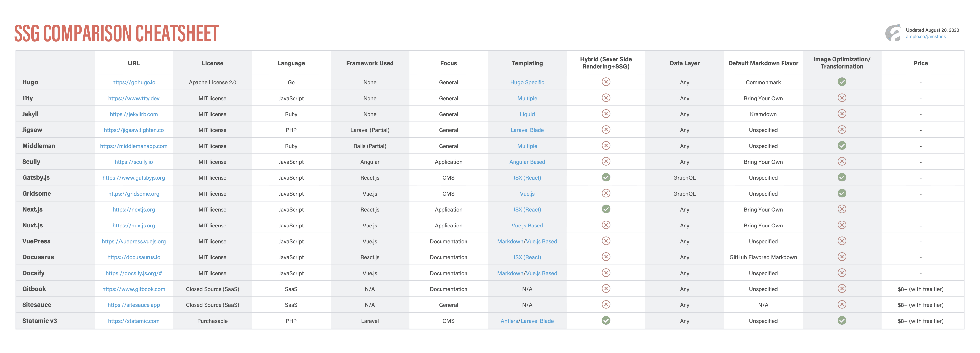Open the Hugo Specific templating link
Screen dimensions: 980x353
point(527,82)
